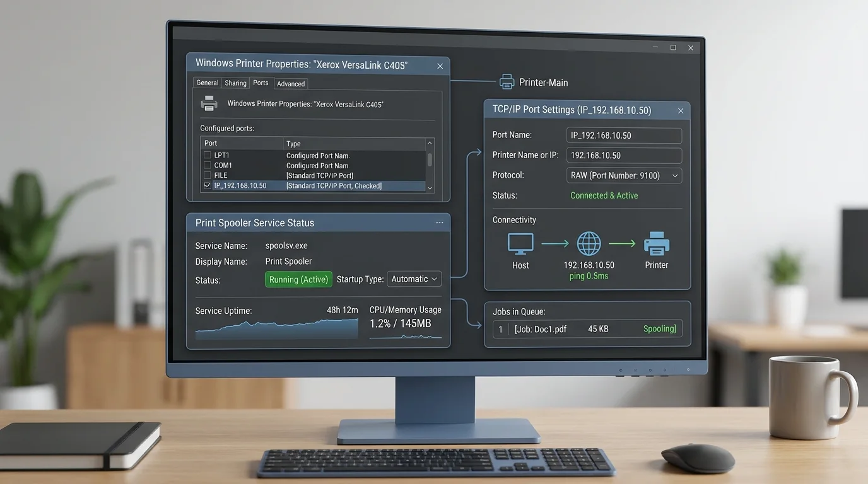The height and width of the screenshot is (484, 868).
Task: Click the 'Printer-Main' label
Action: click(544, 83)
